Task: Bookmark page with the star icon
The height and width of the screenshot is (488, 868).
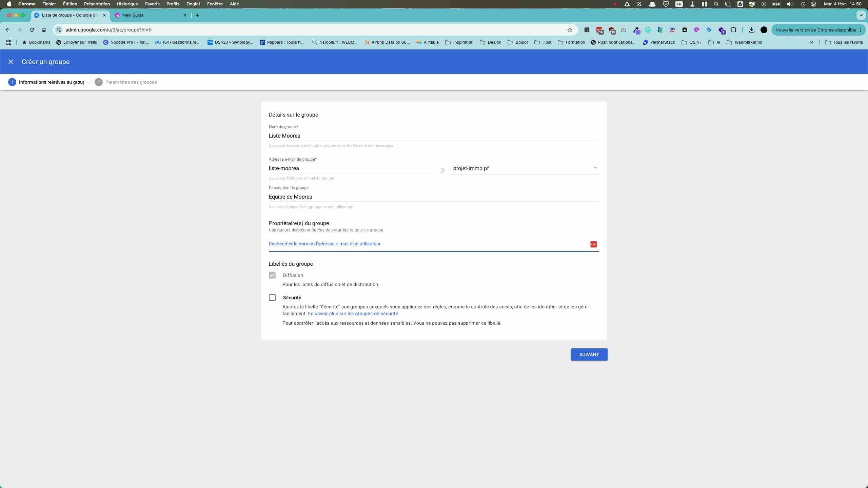Action: pos(570,30)
